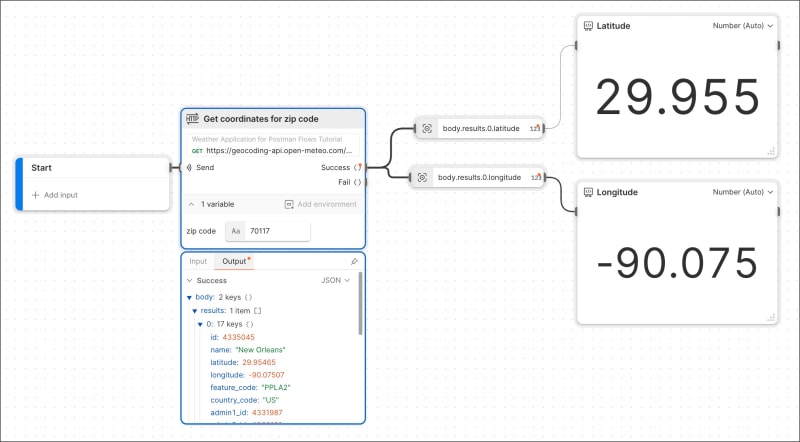Click Weather Application for Postman Flows Tutorial text
The height and width of the screenshot is (442, 800).
[267, 139]
